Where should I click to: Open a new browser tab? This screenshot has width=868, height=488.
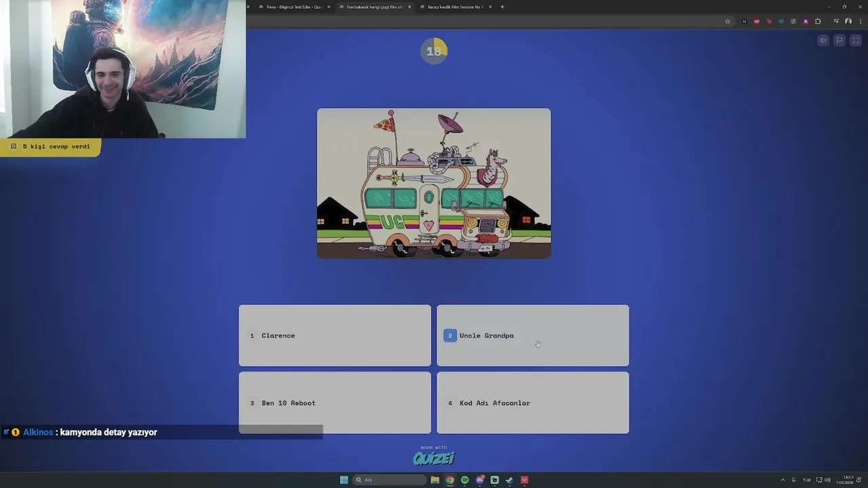point(502,7)
